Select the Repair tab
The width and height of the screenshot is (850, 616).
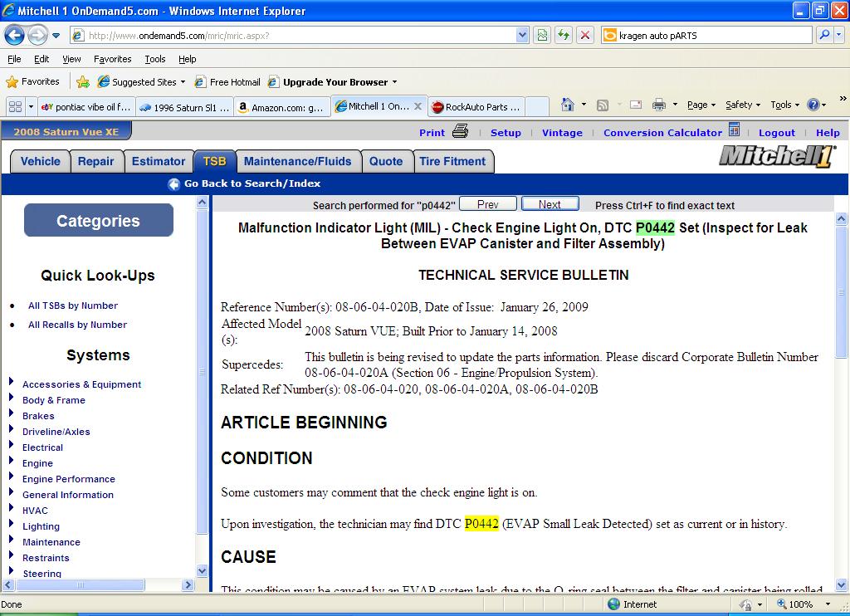(x=96, y=162)
